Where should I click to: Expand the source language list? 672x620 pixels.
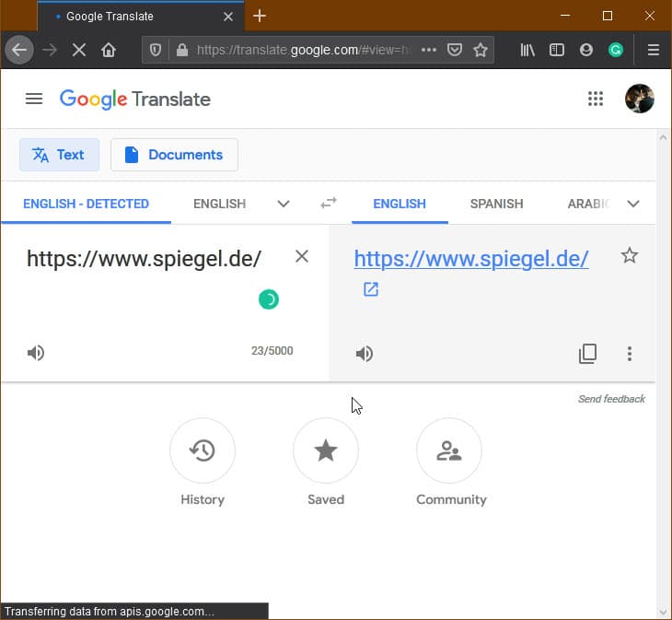tap(284, 204)
